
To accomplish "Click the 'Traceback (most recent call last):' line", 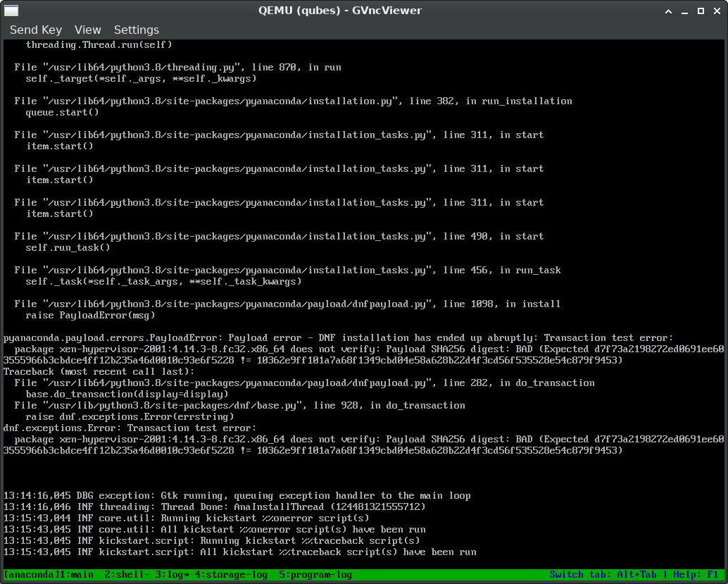I will coord(97,371).
